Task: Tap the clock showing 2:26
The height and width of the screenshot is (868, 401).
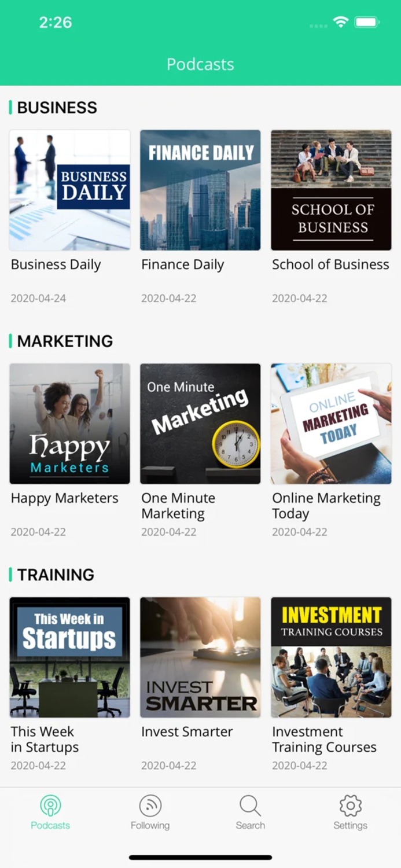Action: (56, 22)
